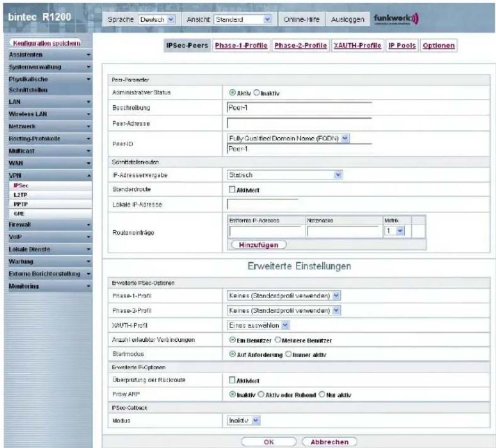The image size is (496, 448).
Task: Click the Netzmaske input field
Action: (x=343, y=231)
